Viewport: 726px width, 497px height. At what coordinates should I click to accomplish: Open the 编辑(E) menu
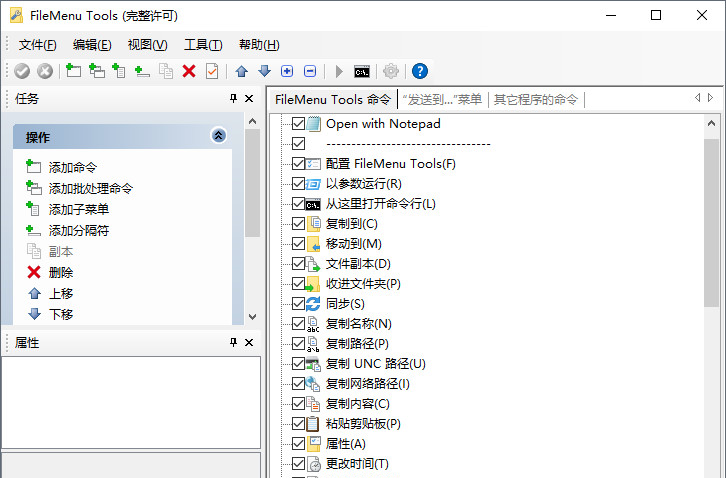(92, 45)
